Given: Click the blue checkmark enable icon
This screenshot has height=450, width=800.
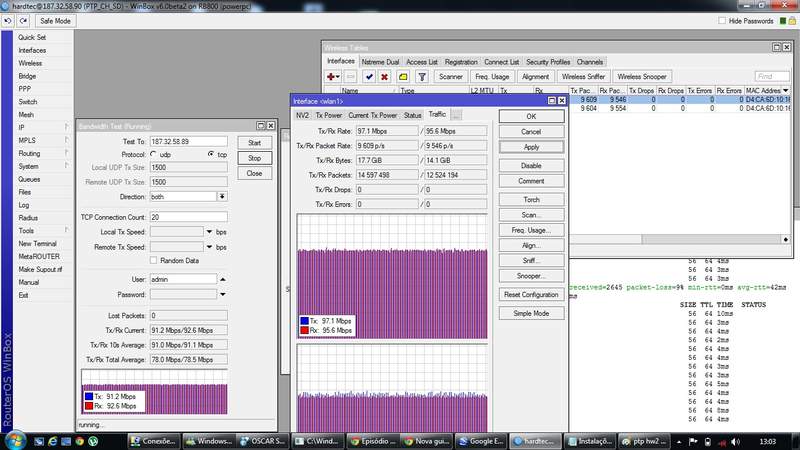Looking at the screenshot, I should click(369, 76).
